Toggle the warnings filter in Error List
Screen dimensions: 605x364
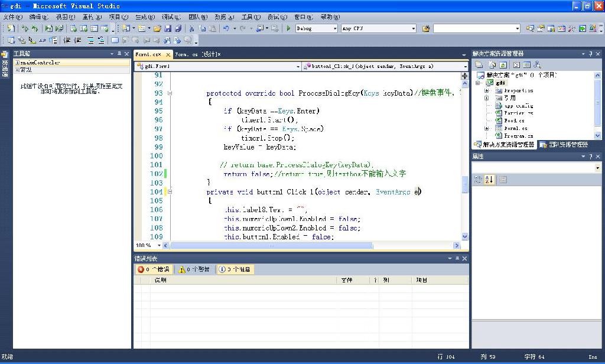coord(194,269)
